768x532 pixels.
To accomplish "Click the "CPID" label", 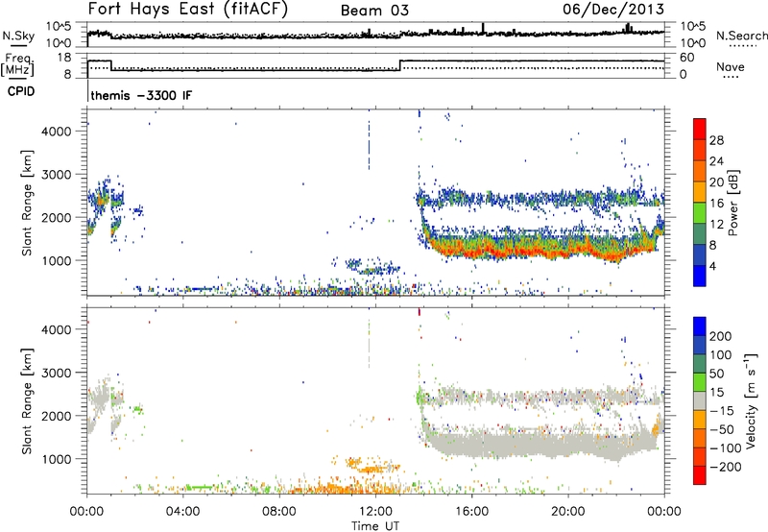I will (x=21, y=91).
